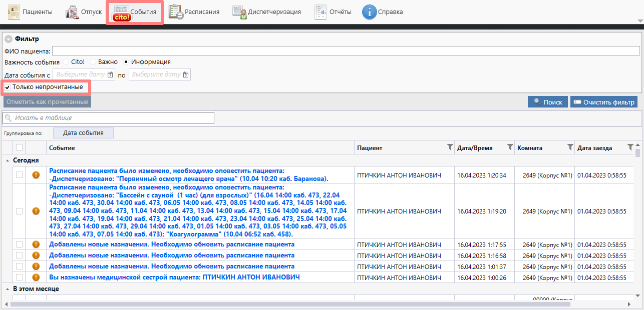Open the Отчёты report icon

coord(320,11)
